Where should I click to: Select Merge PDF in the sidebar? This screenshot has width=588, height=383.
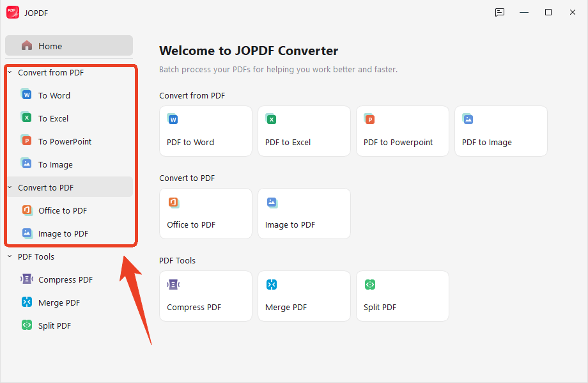pos(69,302)
